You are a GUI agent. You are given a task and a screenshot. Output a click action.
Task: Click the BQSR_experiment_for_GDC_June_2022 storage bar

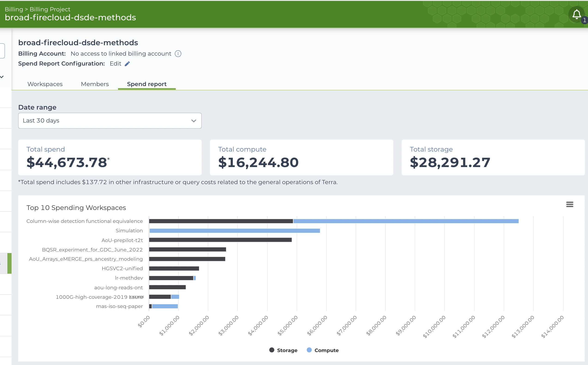tap(188, 249)
